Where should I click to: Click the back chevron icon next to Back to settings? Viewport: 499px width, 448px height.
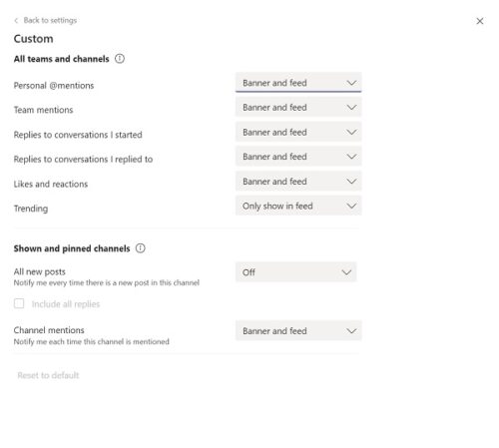point(16,21)
